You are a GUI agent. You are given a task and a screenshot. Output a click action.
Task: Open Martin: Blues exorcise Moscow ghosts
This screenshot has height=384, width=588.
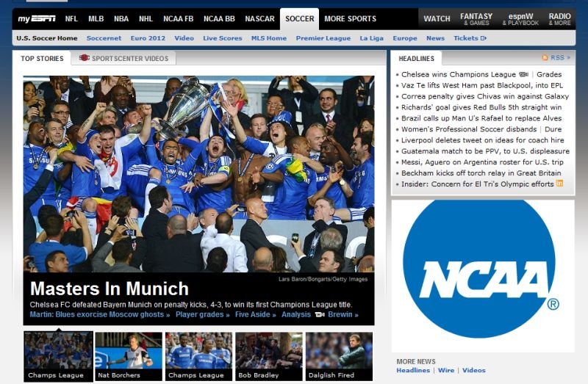tap(100, 314)
